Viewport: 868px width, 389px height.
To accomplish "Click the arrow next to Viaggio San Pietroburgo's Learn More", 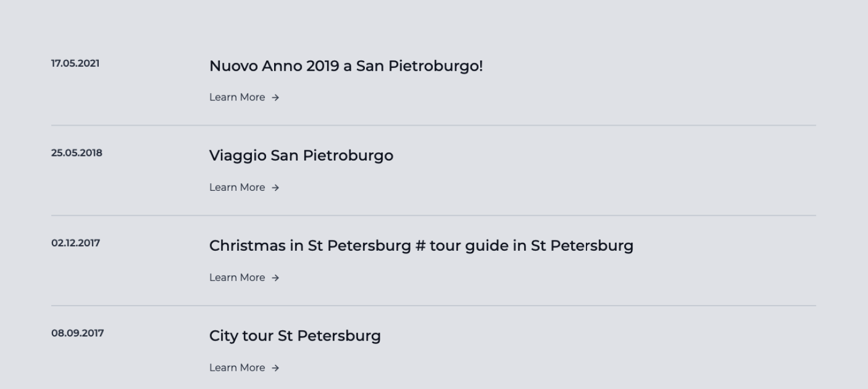I will 276,187.
